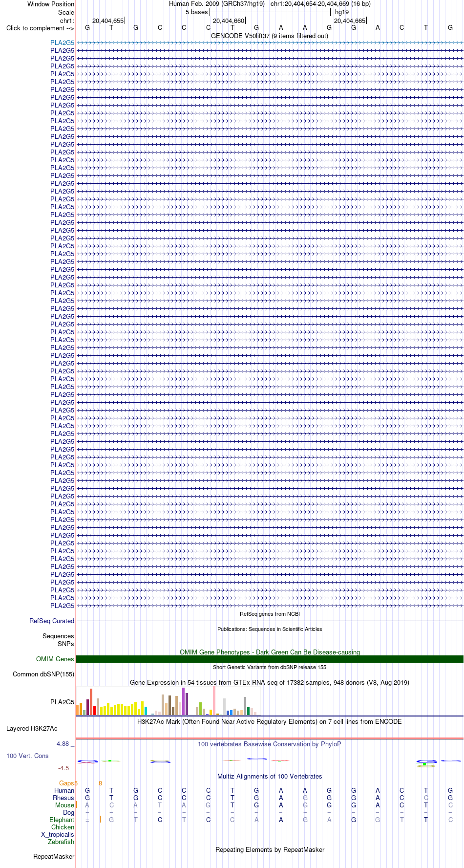
Task: Click the 'Human Feb. 2009 (GRCh37/hg19)' position header
Action: click(217, 4)
